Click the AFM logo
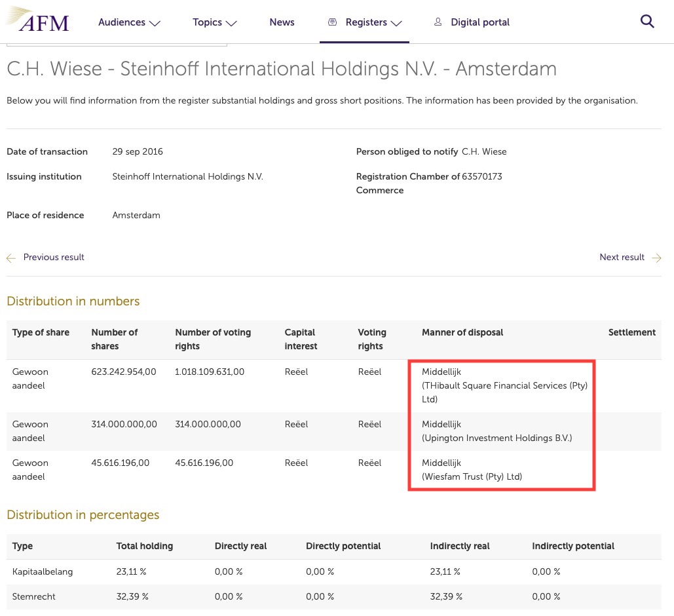 tap(38, 21)
